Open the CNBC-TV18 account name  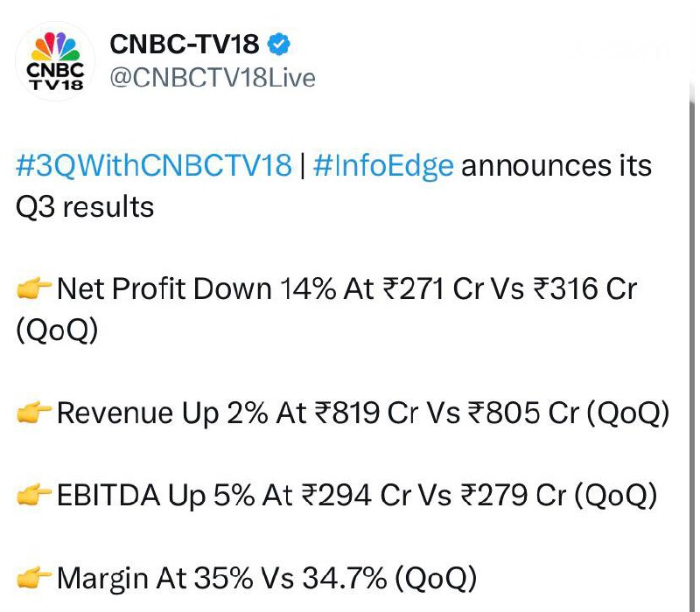[185, 45]
